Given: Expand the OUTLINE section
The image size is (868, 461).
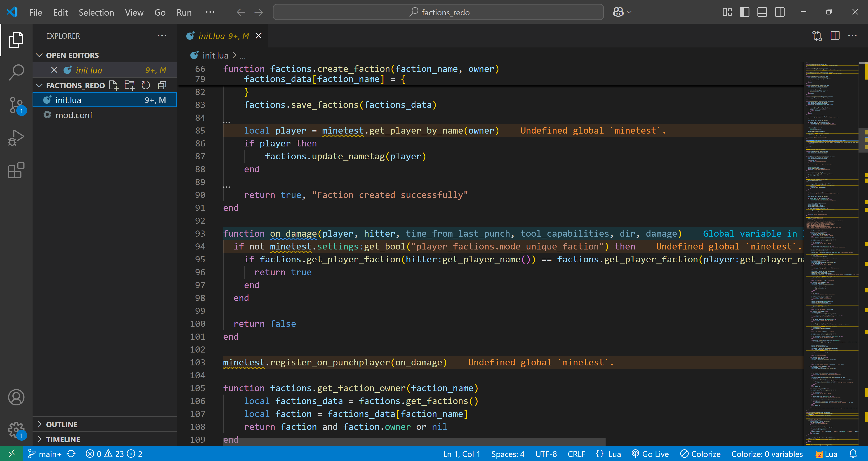Looking at the screenshot, I should (x=62, y=424).
